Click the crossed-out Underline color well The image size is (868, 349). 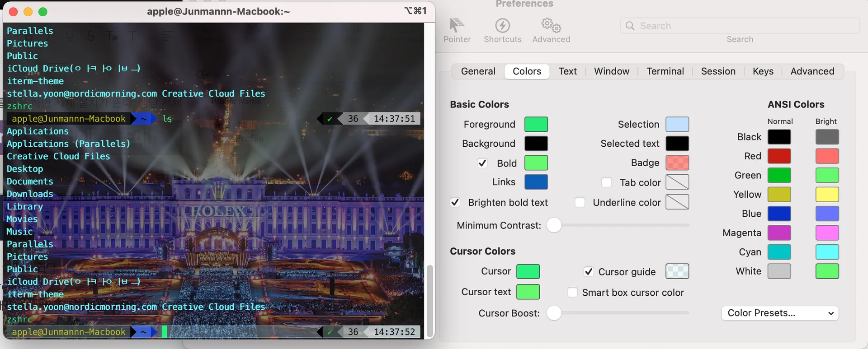click(x=677, y=202)
